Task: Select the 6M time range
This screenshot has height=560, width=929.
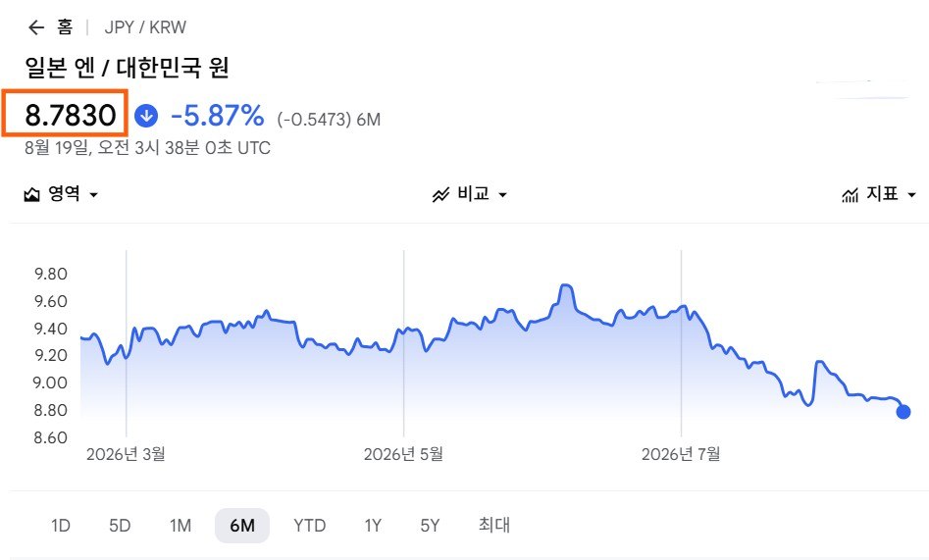Action: pyautogui.click(x=242, y=526)
